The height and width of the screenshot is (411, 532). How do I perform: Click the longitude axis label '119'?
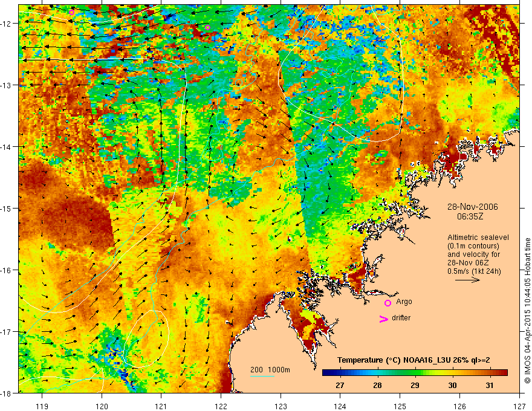pyautogui.click(x=42, y=406)
